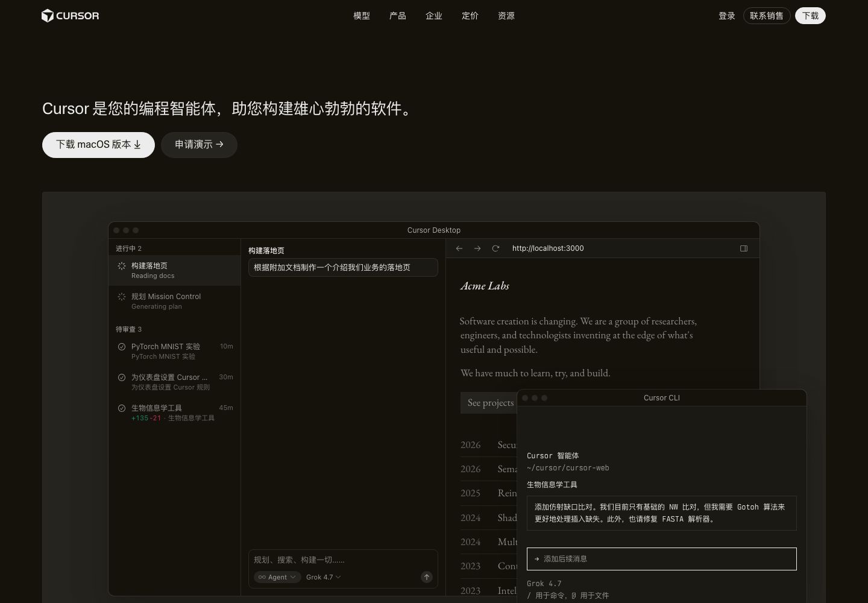Open the 模型 nav menu
The height and width of the screenshot is (603, 868).
[362, 16]
